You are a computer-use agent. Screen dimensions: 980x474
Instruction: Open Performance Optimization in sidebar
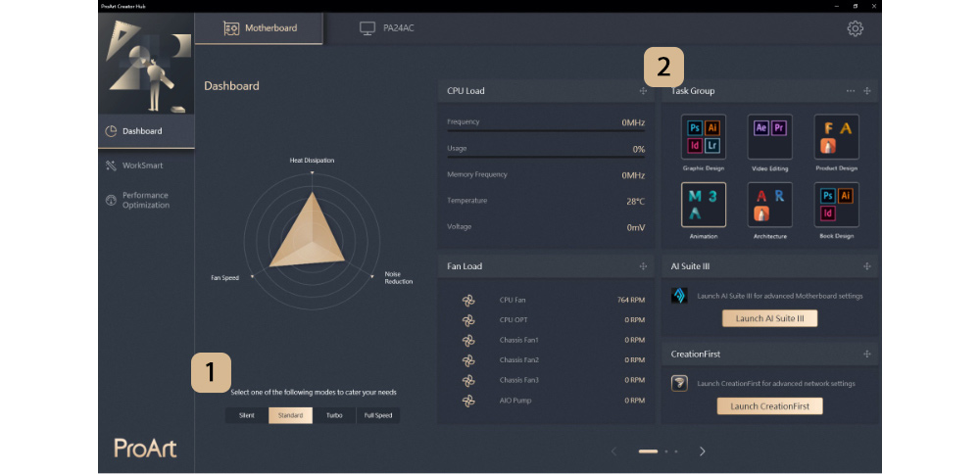(x=146, y=201)
